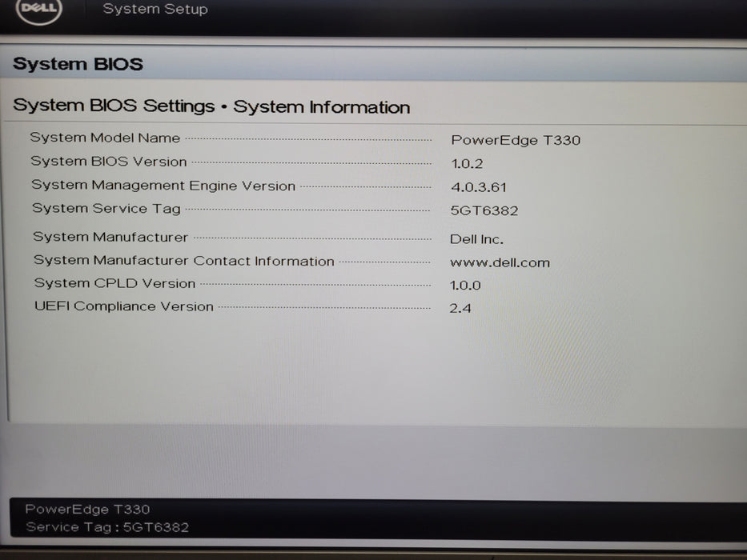Click the value 4.0.3.61
The width and height of the screenshot is (747, 560).
pyautogui.click(x=479, y=187)
